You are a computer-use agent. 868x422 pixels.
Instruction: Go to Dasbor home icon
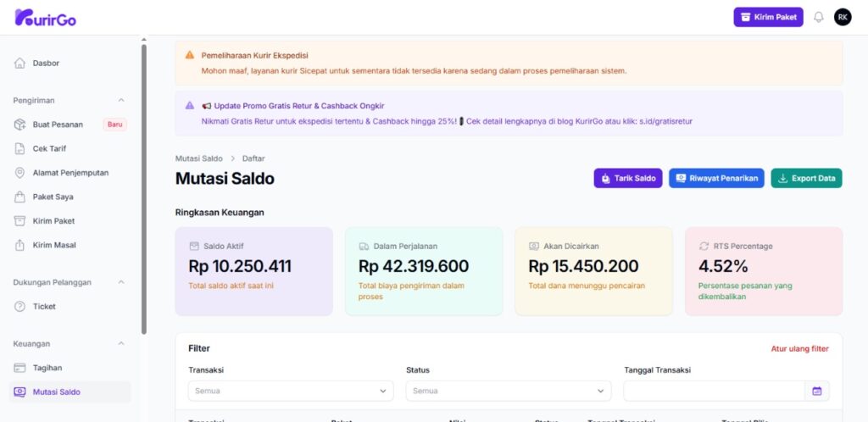(19, 63)
